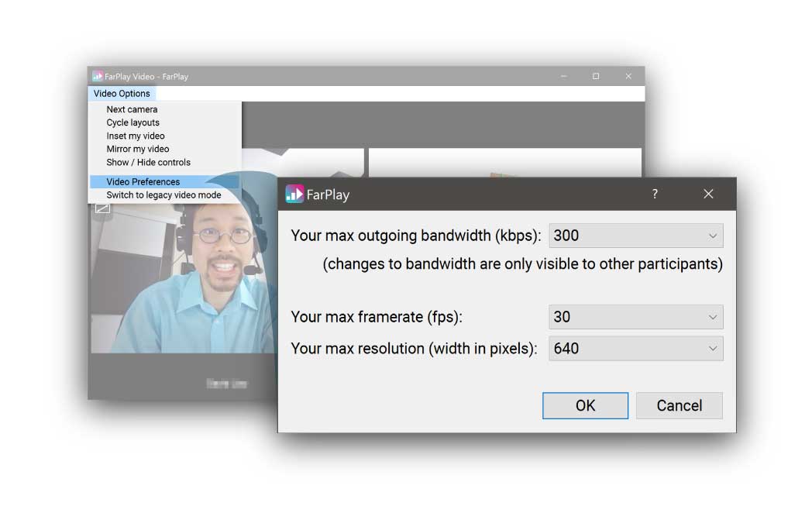Open the max outgoing bandwidth dropdown
Image resolution: width=812 pixels, height=513 pixels.
click(x=635, y=236)
